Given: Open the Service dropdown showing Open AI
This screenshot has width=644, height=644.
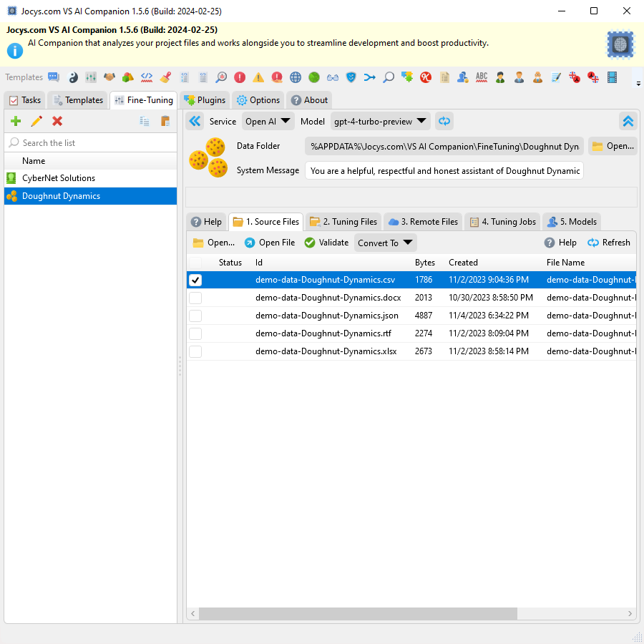Looking at the screenshot, I should (268, 121).
